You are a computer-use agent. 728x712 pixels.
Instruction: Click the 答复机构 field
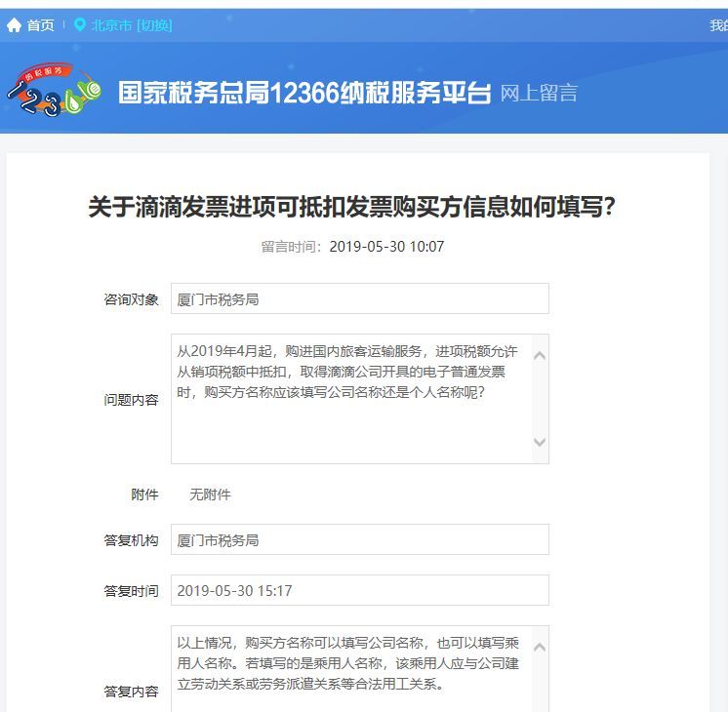[360, 539]
